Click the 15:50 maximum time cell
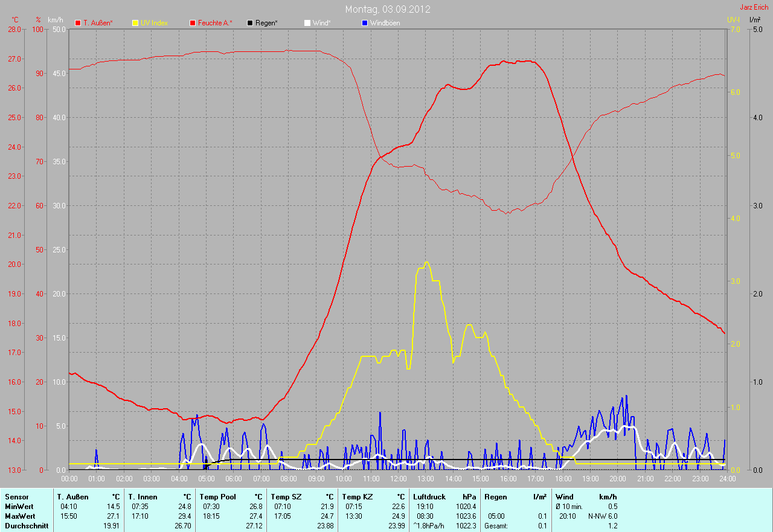 [x=69, y=516]
